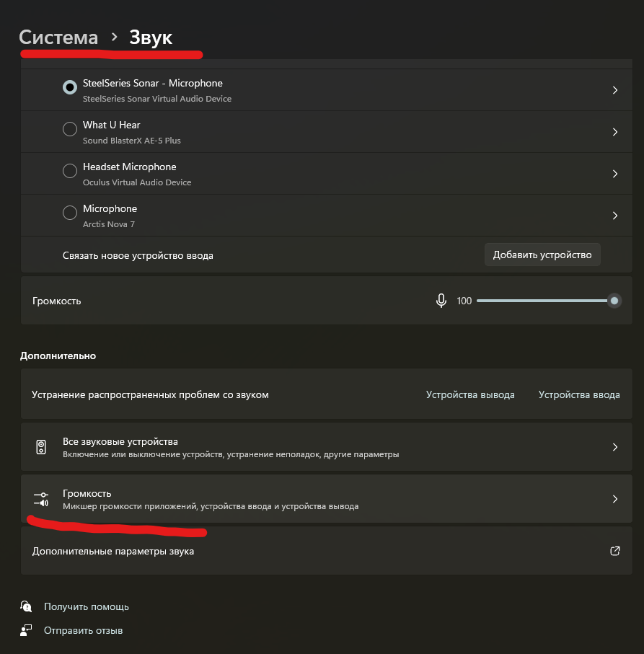Select SteelSeries Sonar - Microphone radio button
The height and width of the screenshot is (654, 644).
[70, 87]
